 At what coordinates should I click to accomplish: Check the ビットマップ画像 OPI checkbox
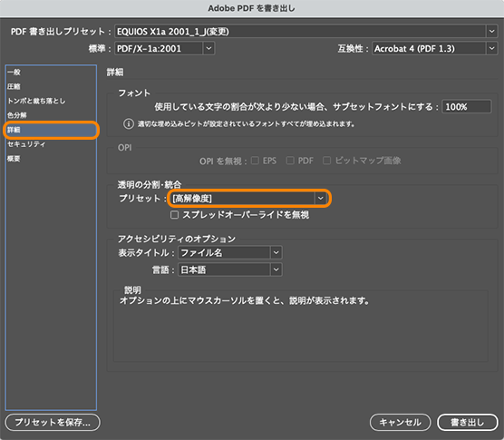pyautogui.click(x=326, y=161)
